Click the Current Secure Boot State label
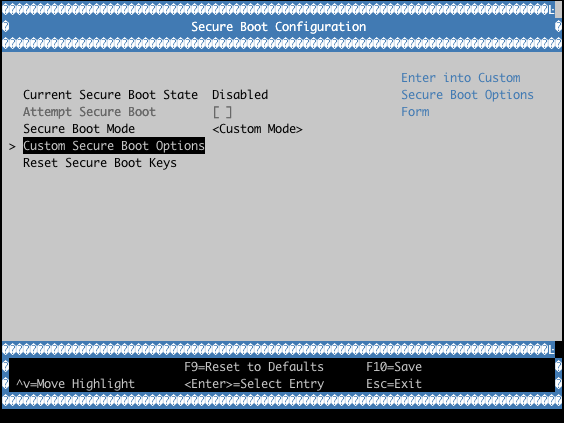Viewport: 564px width, 423px height. (110, 95)
